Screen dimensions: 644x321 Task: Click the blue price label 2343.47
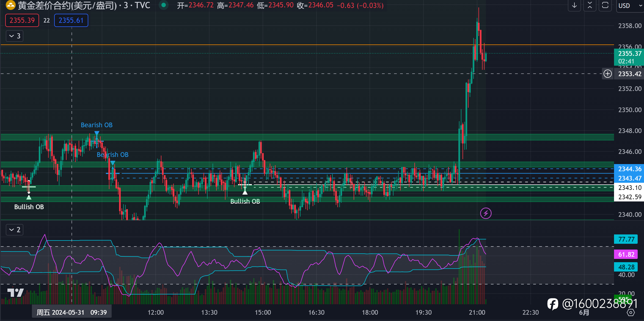coord(629,178)
